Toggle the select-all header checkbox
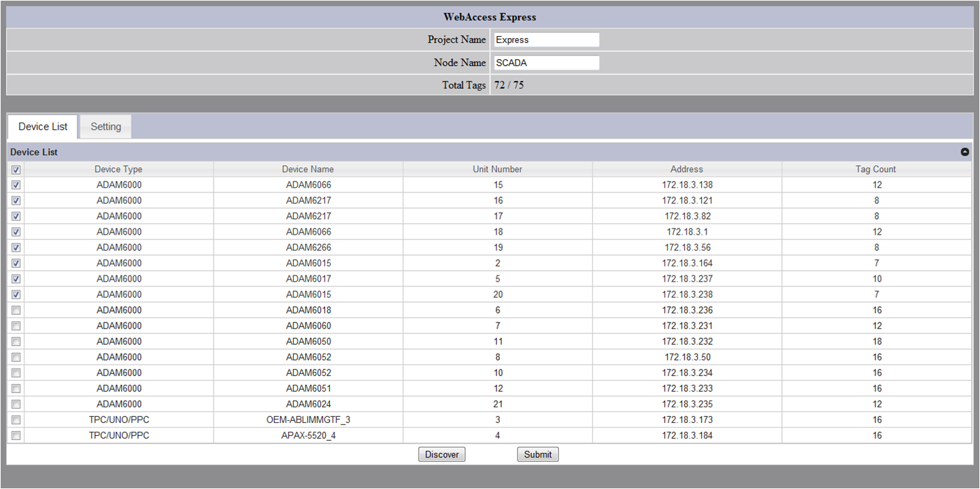The width and height of the screenshot is (980, 489). [16, 169]
